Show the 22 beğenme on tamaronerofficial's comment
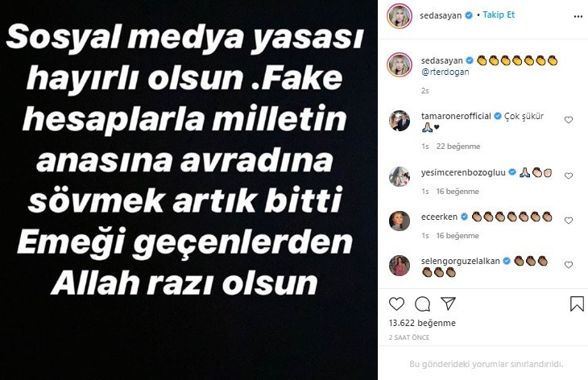Image resolution: width=588 pixels, height=380 pixels. pos(458,147)
